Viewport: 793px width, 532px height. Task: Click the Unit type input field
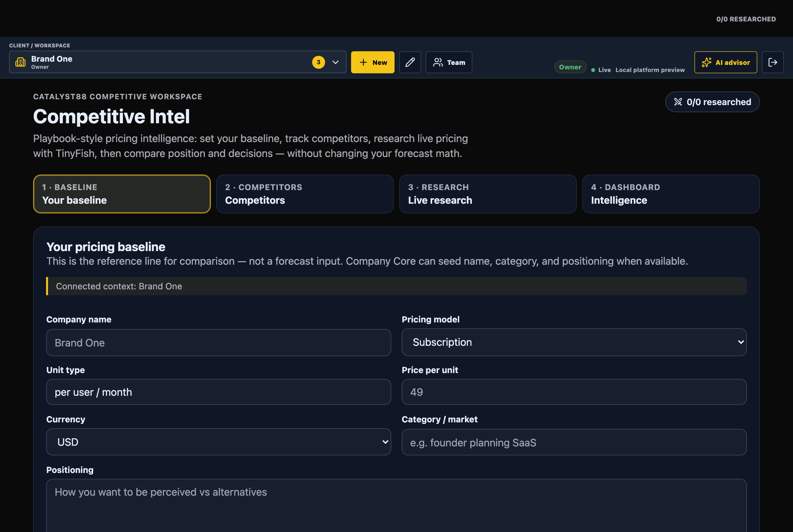point(218,392)
